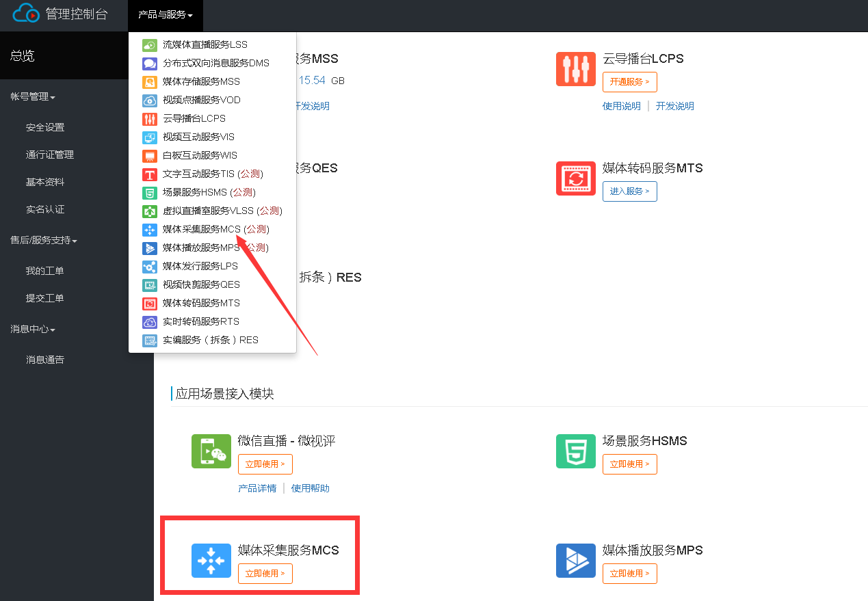Screen dimensions: 868x601
Task: Open 使用帮助 link under 微信直播
Action: click(311, 488)
